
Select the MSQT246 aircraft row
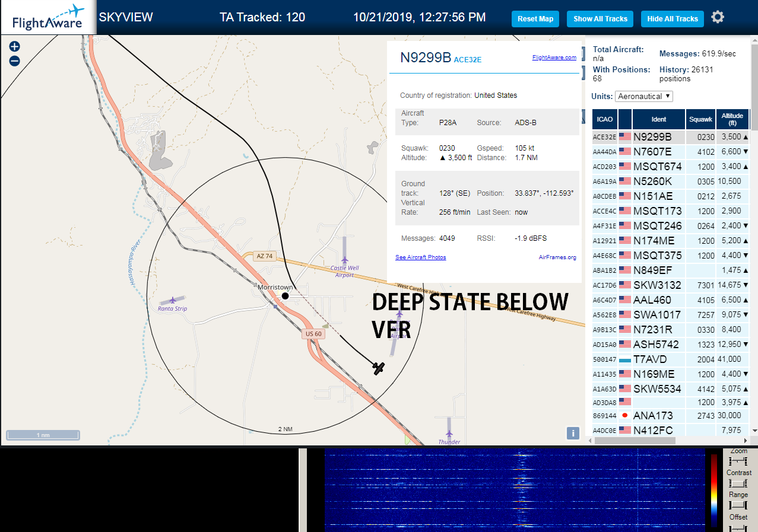click(671, 226)
